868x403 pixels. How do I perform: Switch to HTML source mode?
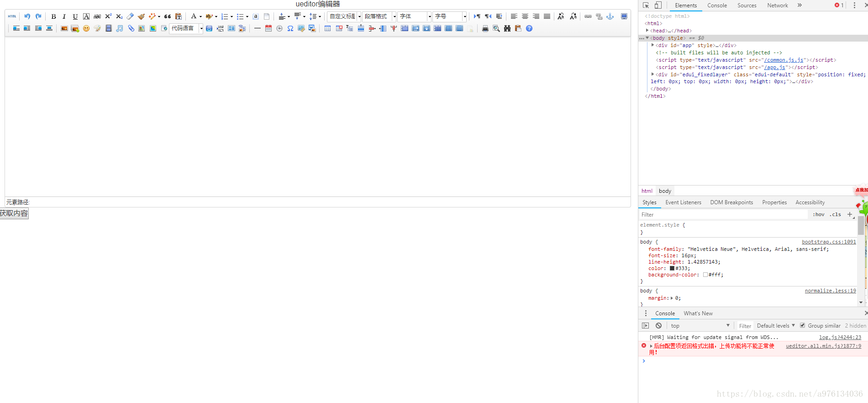coord(12,16)
